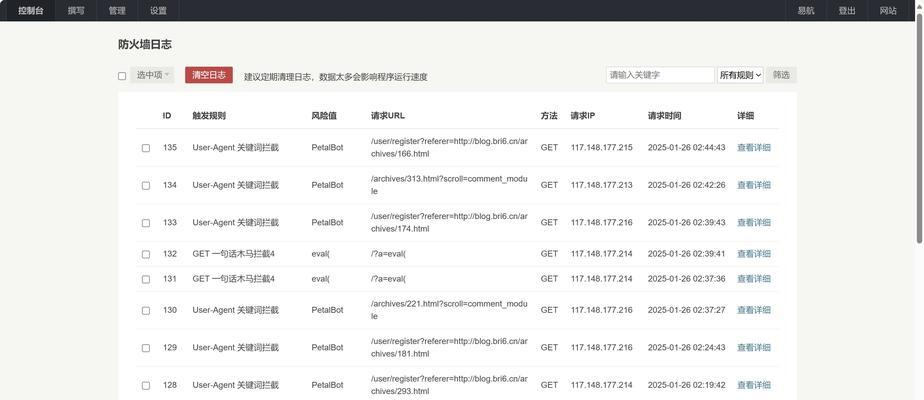The image size is (924, 400).
Task: Click the GET method in row 133
Action: (549, 223)
